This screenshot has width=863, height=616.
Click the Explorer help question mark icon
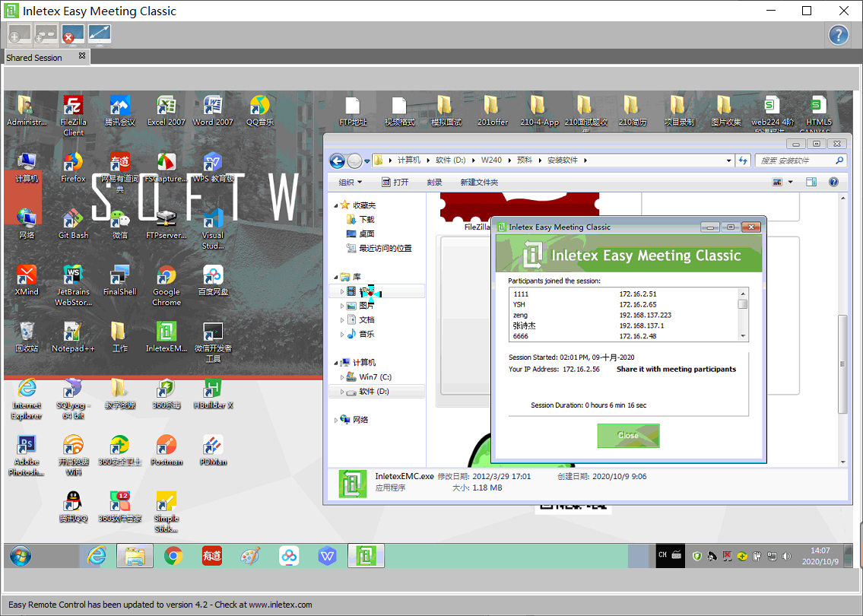pyautogui.click(x=833, y=183)
